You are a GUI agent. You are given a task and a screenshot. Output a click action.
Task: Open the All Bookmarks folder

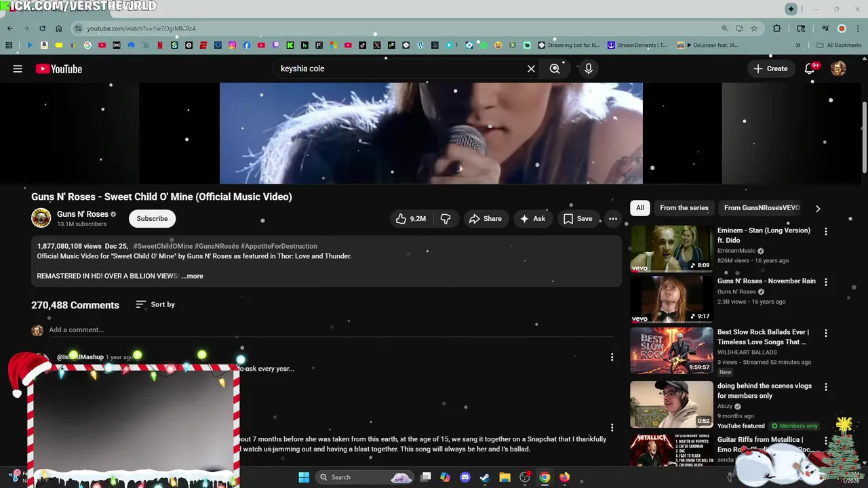coord(839,45)
